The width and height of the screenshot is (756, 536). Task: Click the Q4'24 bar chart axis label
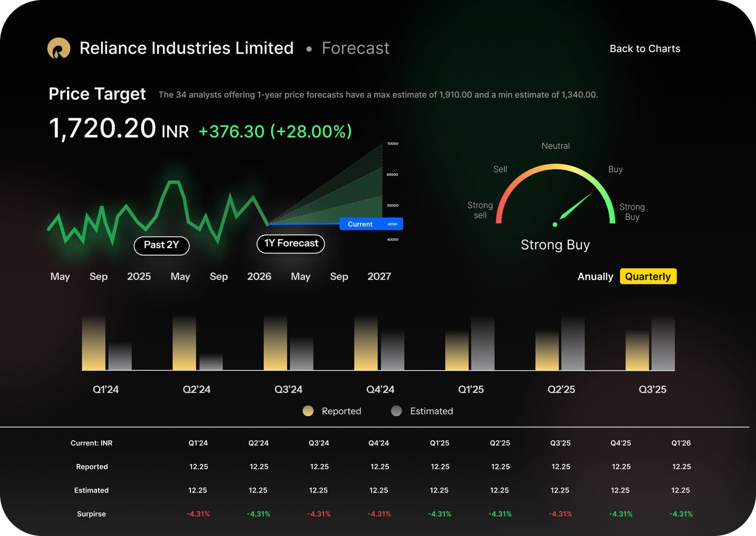tap(380, 390)
